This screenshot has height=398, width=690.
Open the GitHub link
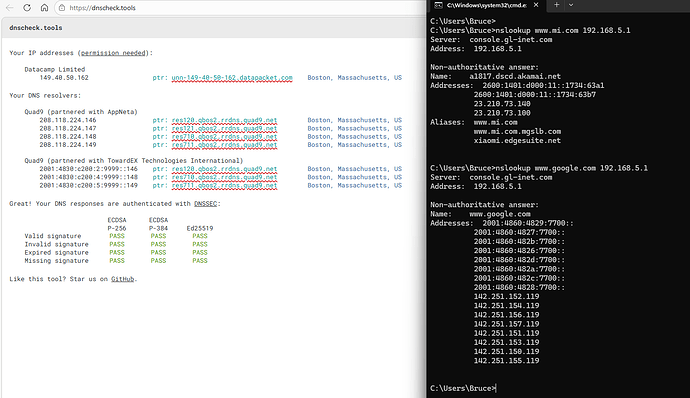pos(122,279)
